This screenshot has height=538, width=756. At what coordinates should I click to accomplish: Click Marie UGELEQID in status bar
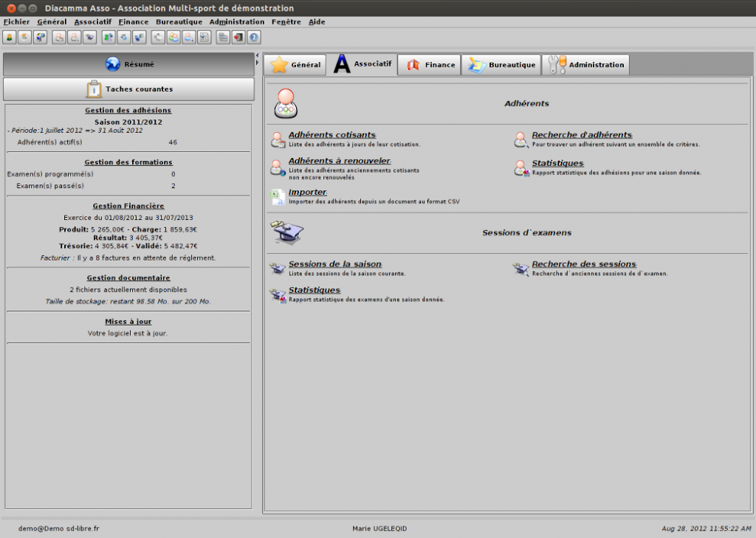(379, 529)
